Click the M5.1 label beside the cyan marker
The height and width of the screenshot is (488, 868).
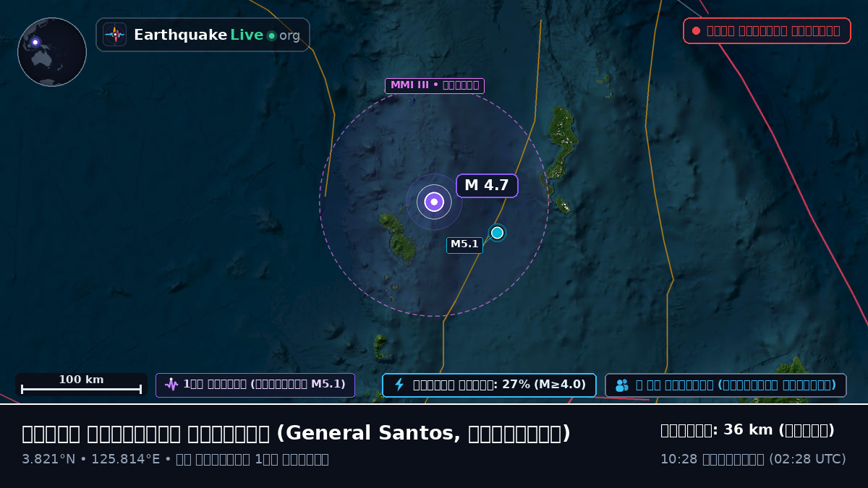pos(464,244)
